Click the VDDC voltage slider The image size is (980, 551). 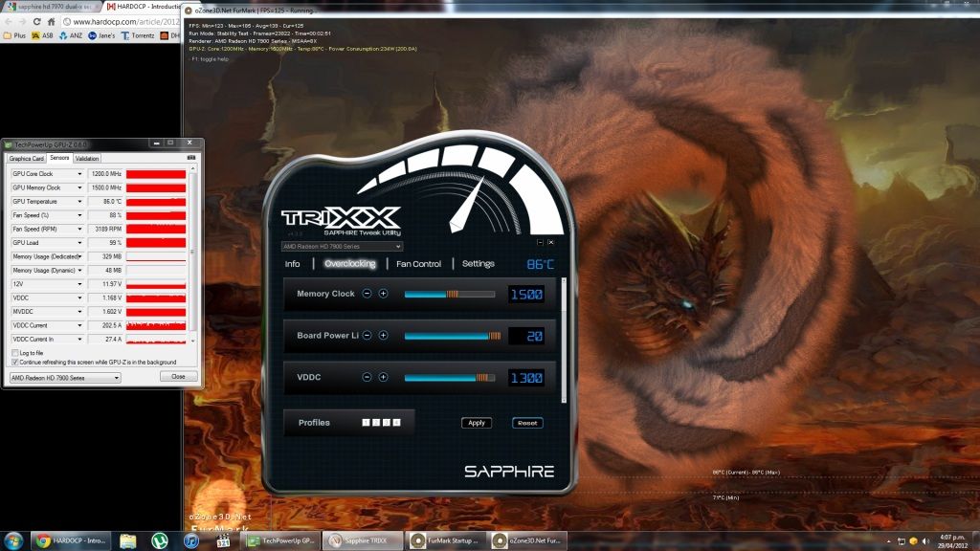pyautogui.click(x=450, y=378)
